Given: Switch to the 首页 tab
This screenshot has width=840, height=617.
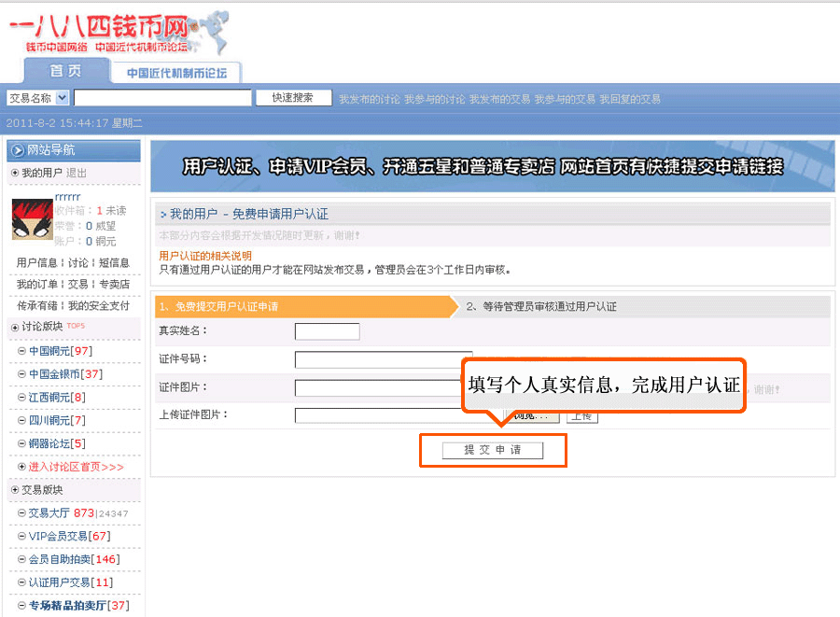Looking at the screenshot, I should pyautogui.click(x=65, y=72).
